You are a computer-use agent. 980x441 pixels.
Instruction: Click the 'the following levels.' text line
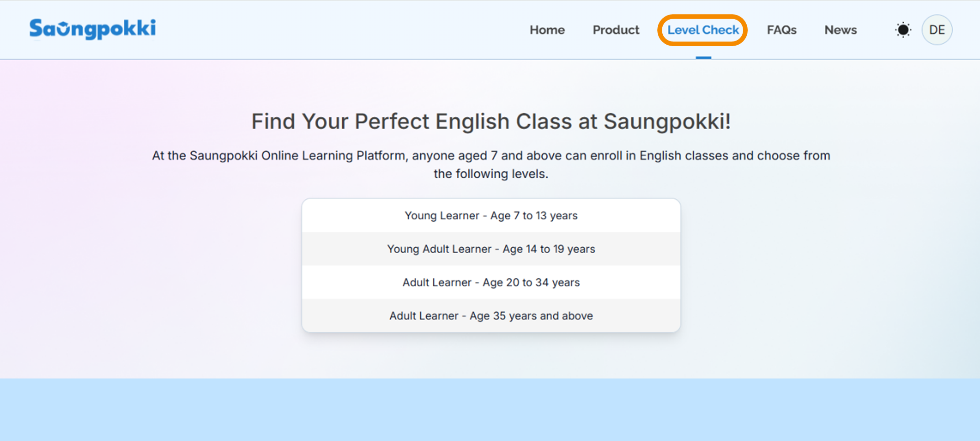pyautogui.click(x=491, y=174)
